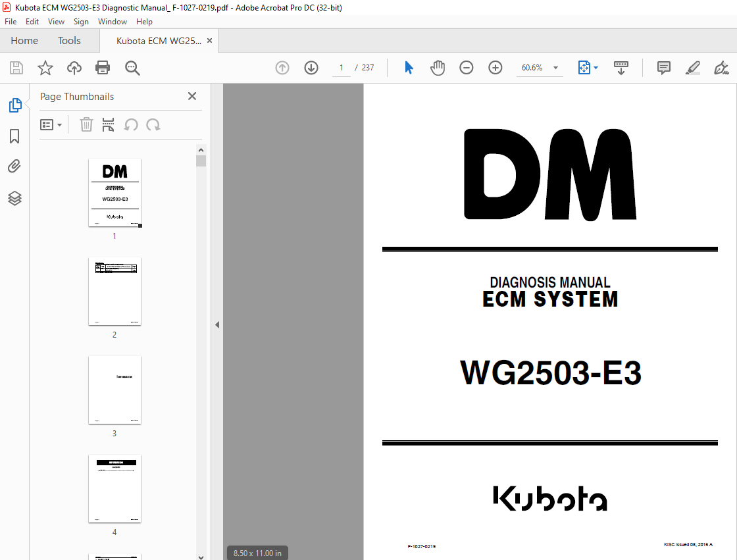Select the Kubota ECM document tab

pyautogui.click(x=159, y=41)
